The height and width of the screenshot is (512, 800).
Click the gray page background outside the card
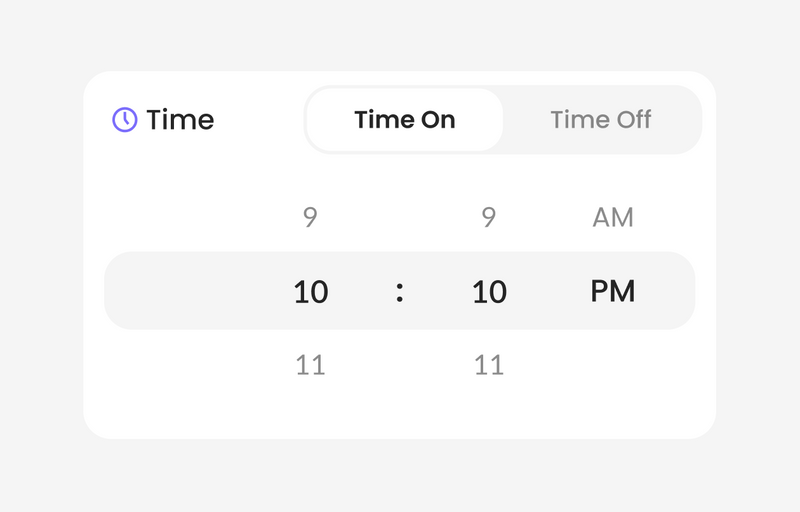click(x=399, y=33)
